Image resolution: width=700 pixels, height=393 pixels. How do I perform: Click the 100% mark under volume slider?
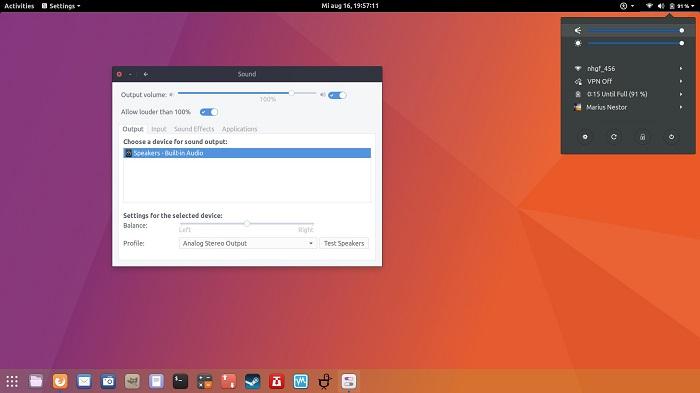[268, 99]
